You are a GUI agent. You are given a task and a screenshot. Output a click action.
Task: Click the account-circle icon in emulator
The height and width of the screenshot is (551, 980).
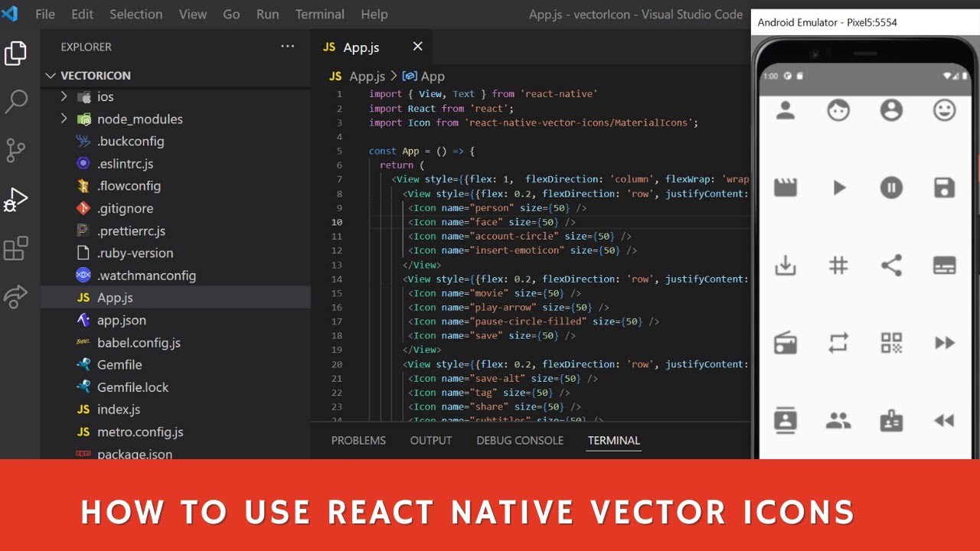(x=891, y=110)
